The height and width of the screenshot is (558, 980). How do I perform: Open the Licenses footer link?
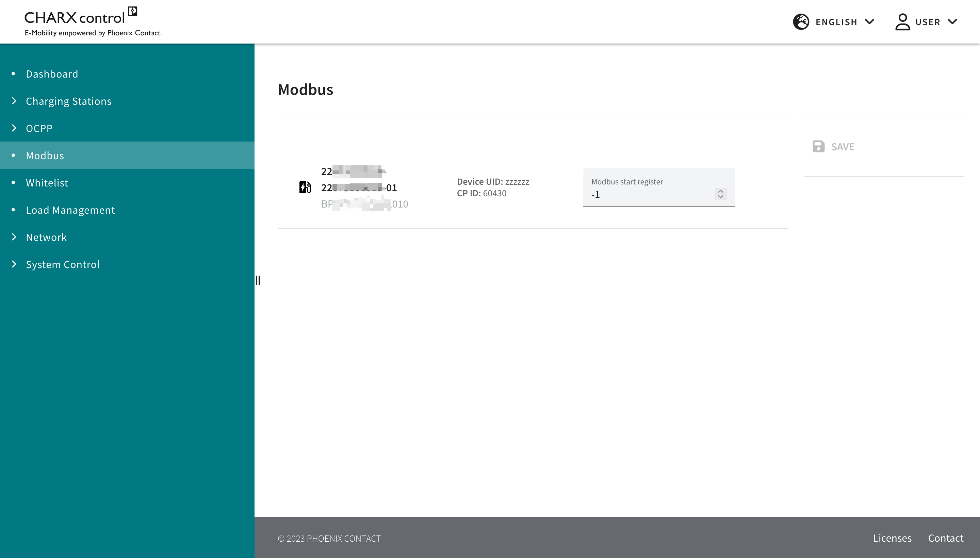[x=892, y=538]
